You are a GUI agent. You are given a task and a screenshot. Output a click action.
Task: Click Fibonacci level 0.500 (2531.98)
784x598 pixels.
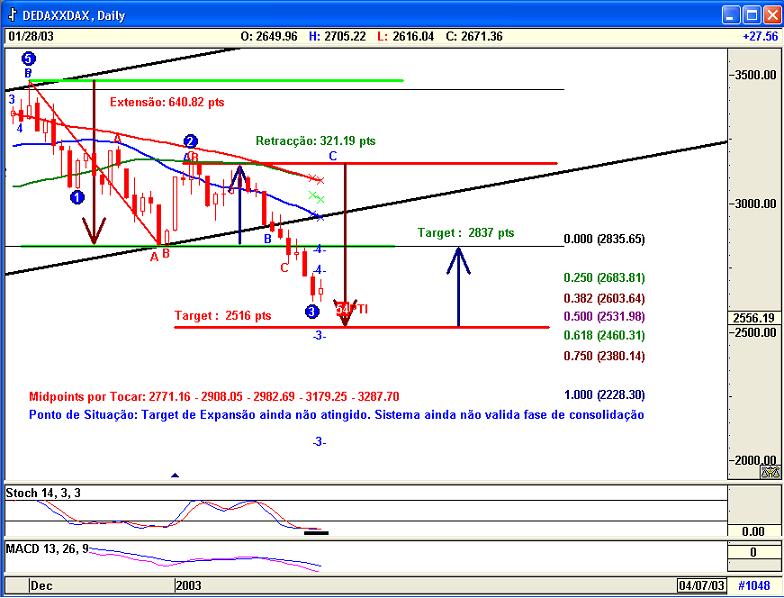pyautogui.click(x=604, y=316)
